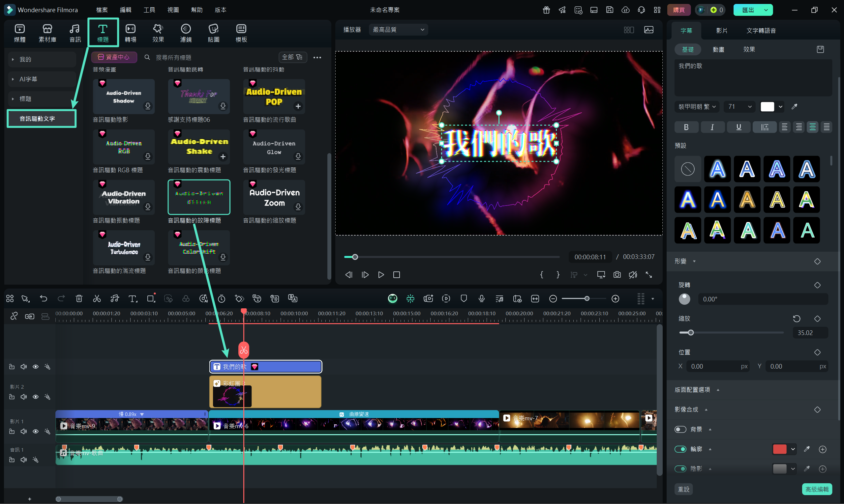Click the undo arrow in timeline toolbar
The width and height of the screenshot is (844, 504).
click(44, 298)
